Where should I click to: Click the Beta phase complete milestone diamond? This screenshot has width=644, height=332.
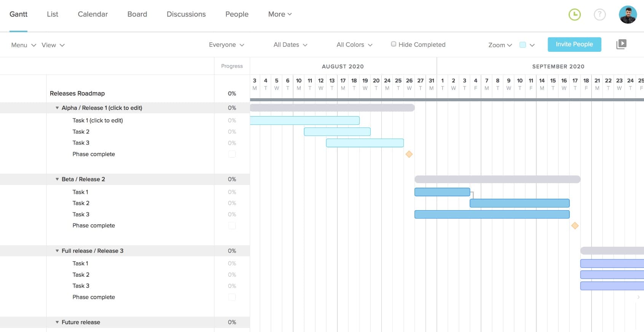pyautogui.click(x=575, y=226)
